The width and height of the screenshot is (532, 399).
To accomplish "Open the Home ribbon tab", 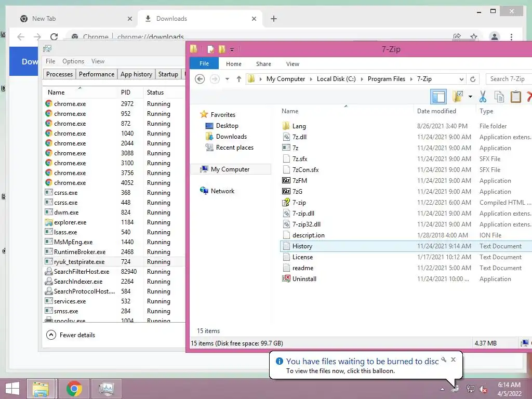I will point(234,64).
